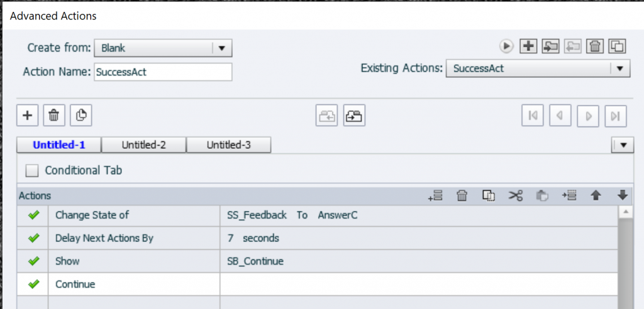644x309 pixels.
Task: Click the preview action play icon
Action: tap(507, 46)
